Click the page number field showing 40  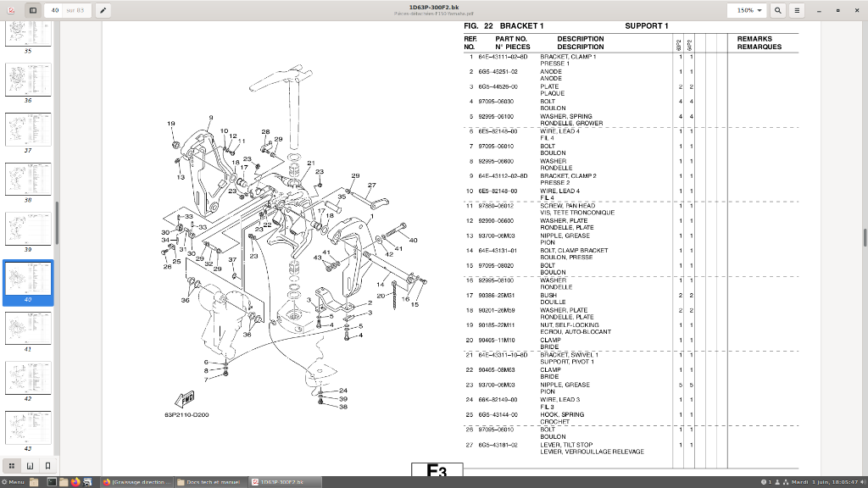pos(55,10)
